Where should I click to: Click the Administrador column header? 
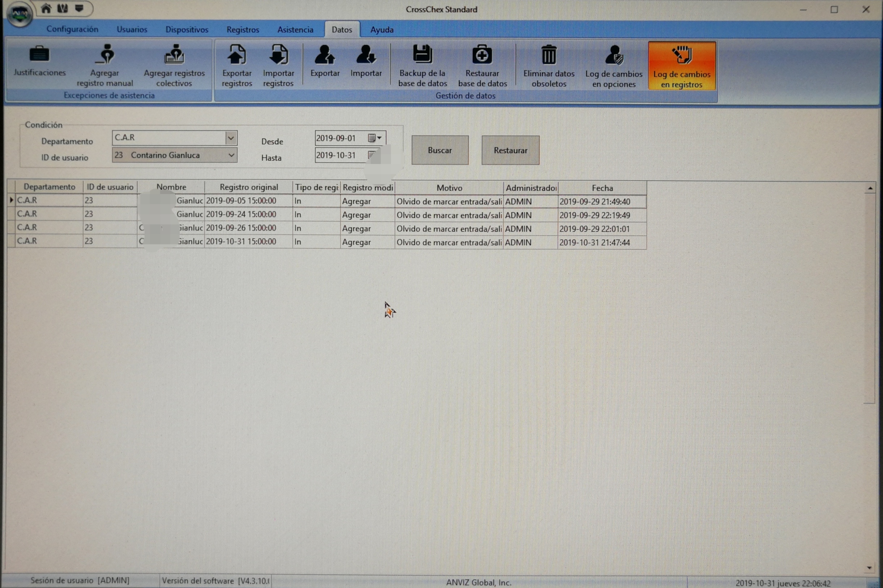point(531,188)
